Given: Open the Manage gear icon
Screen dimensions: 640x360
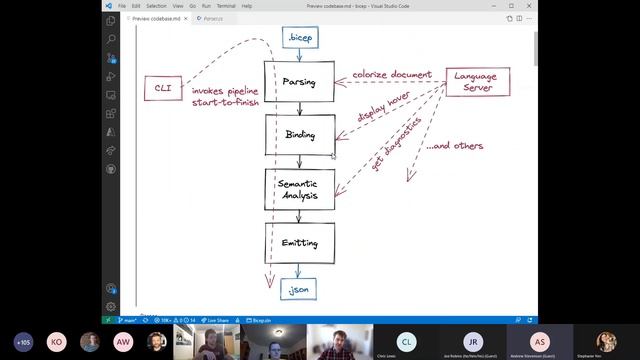Looking at the screenshot, I should (111, 307).
